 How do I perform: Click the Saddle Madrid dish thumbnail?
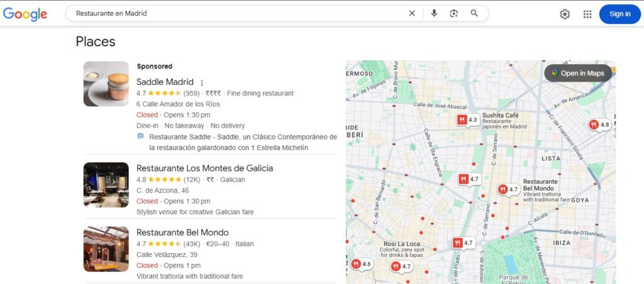106,84
